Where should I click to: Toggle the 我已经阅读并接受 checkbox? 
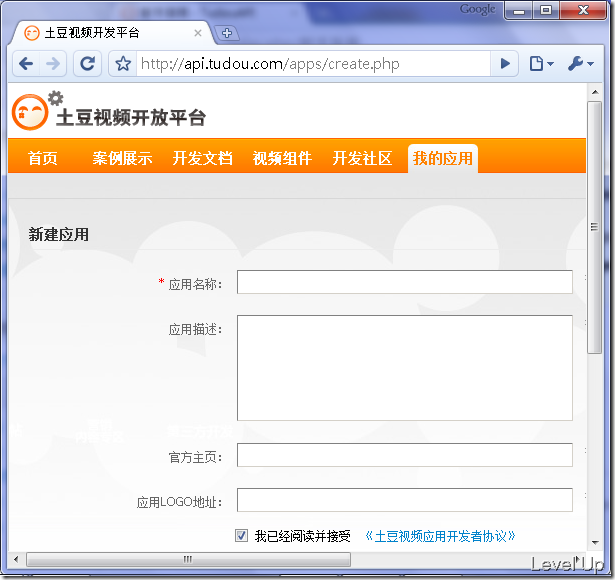pyautogui.click(x=241, y=535)
